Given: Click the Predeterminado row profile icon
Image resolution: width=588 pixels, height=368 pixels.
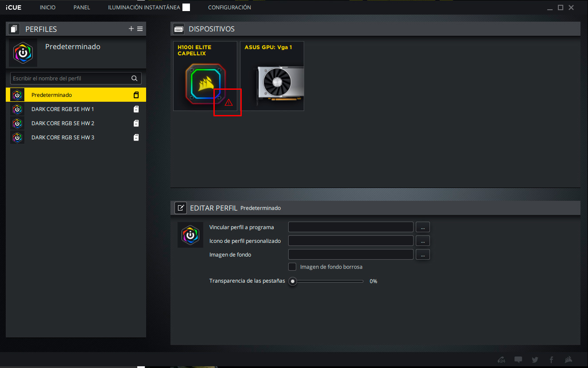Looking at the screenshot, I should tap(17, 95).
